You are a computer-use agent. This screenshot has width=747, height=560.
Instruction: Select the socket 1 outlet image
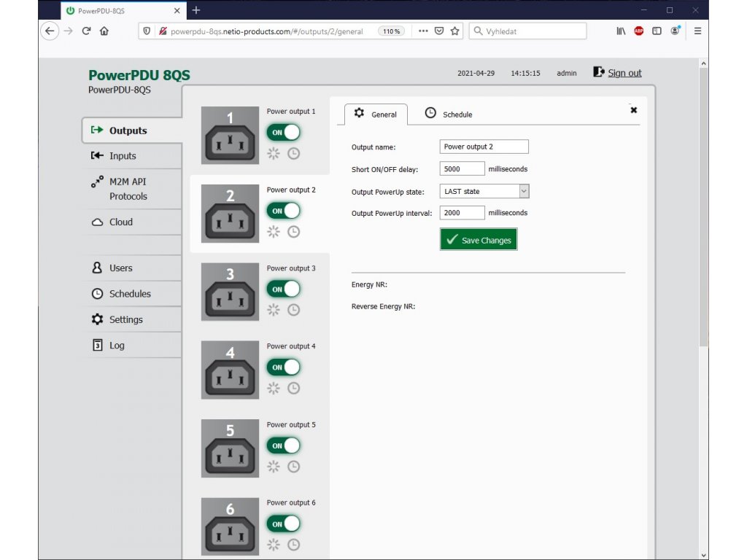point(230,135)
